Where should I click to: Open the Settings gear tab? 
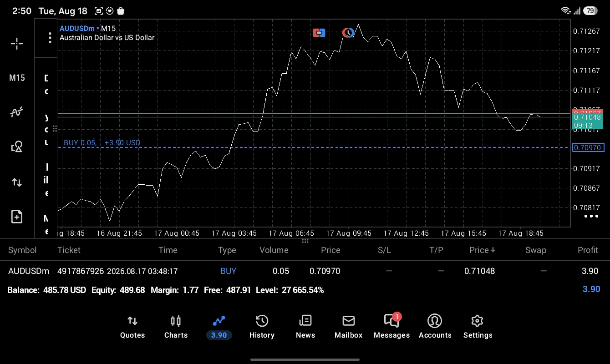478,327
